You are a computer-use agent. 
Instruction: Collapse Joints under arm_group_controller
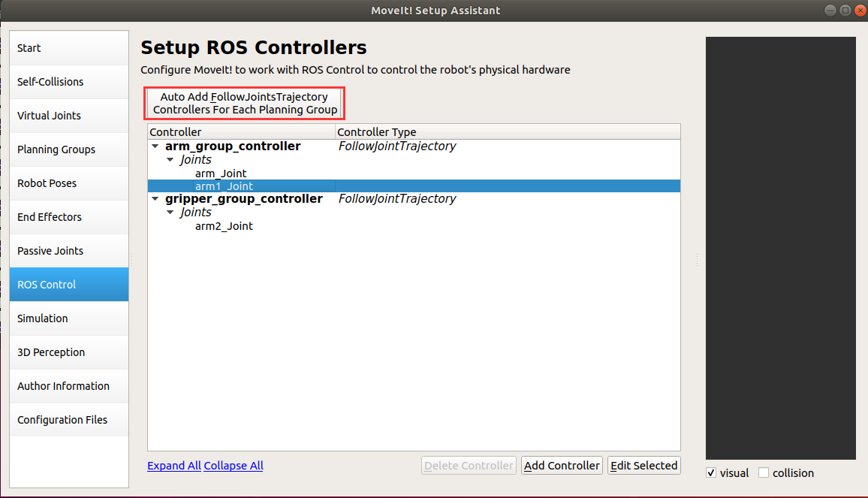coord(170,159)
